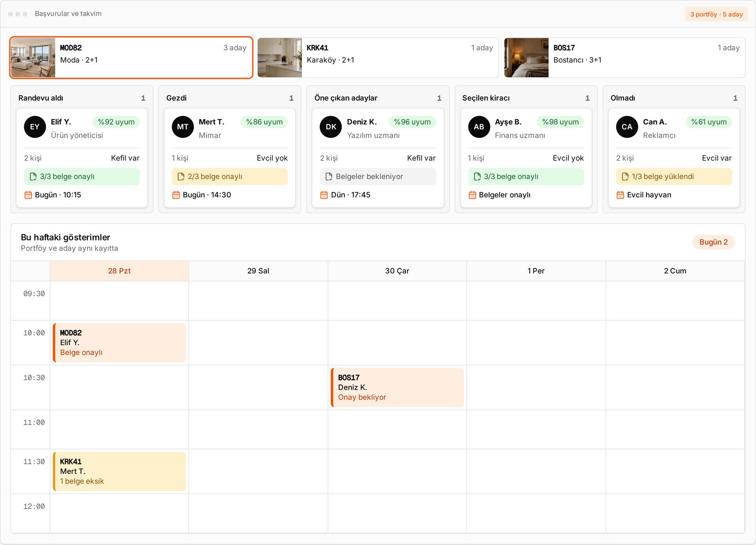
Task: Open MOD82 living room thumbnail
Action: pos(33,58)
